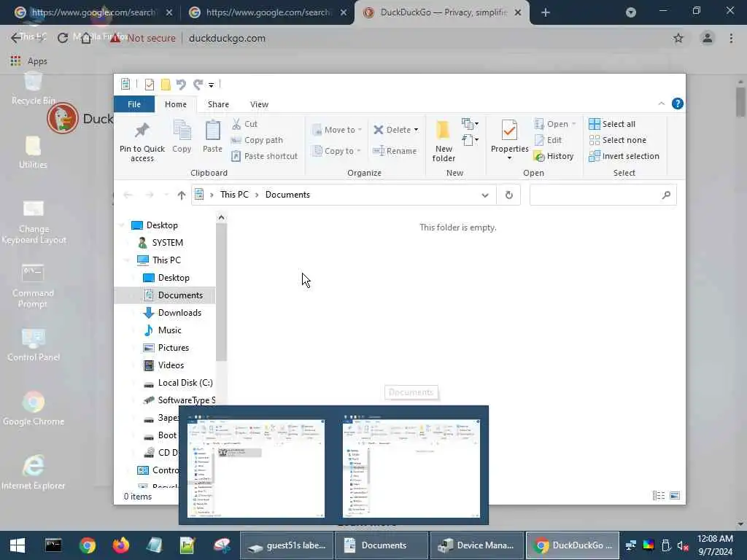Click the Edit ribbon command

pyautogui.click(x=549, y=140)
